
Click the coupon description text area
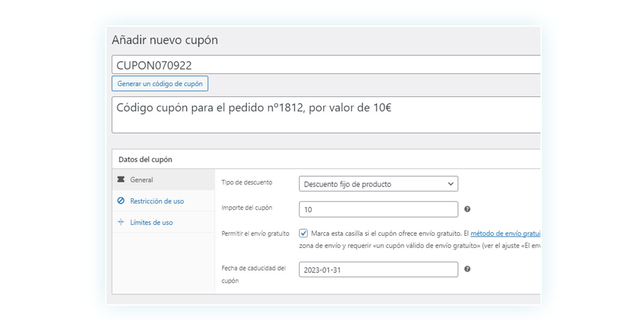[326, 115]
